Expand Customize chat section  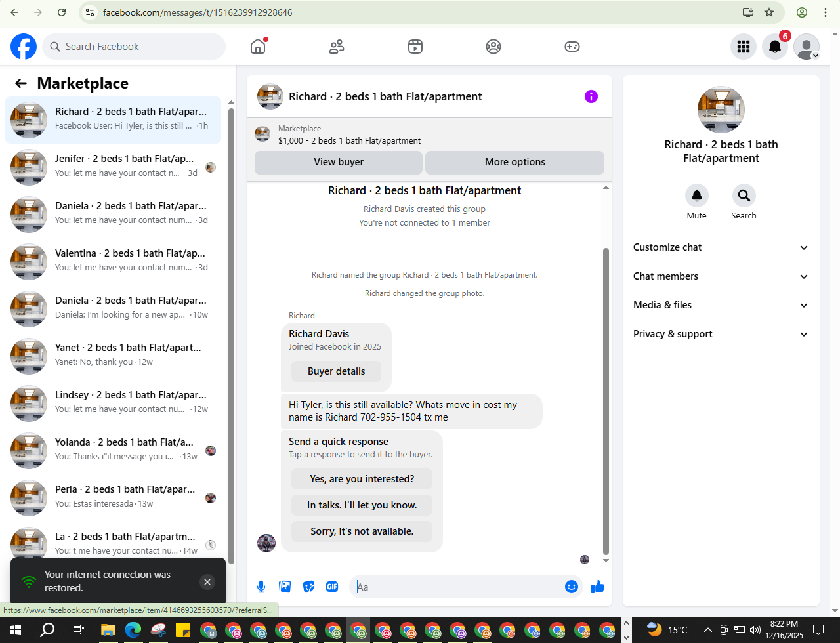coord(721,247)
